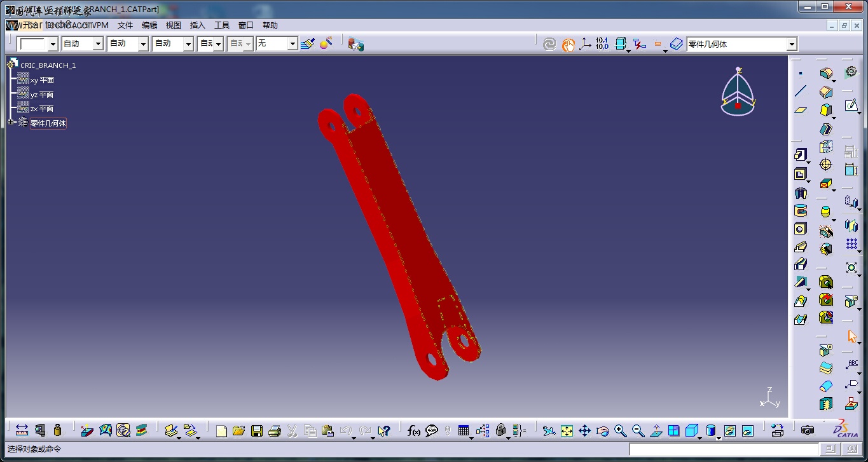Set Normal View orientation
The image size is (868, 462).
(656, 431)
